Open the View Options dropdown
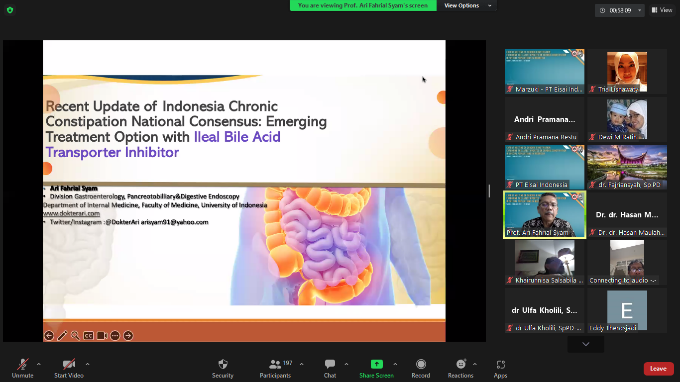 point(468,6)
